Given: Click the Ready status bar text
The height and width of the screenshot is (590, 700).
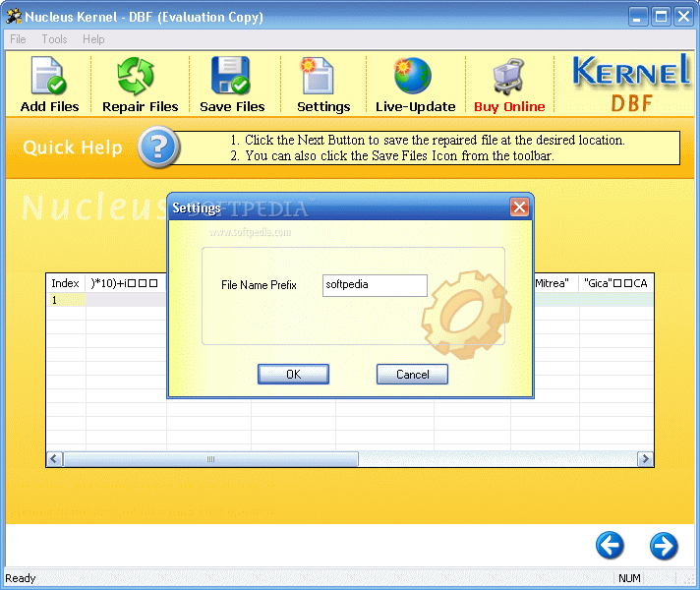Looking at the screenshot, I should coord(20,578).
